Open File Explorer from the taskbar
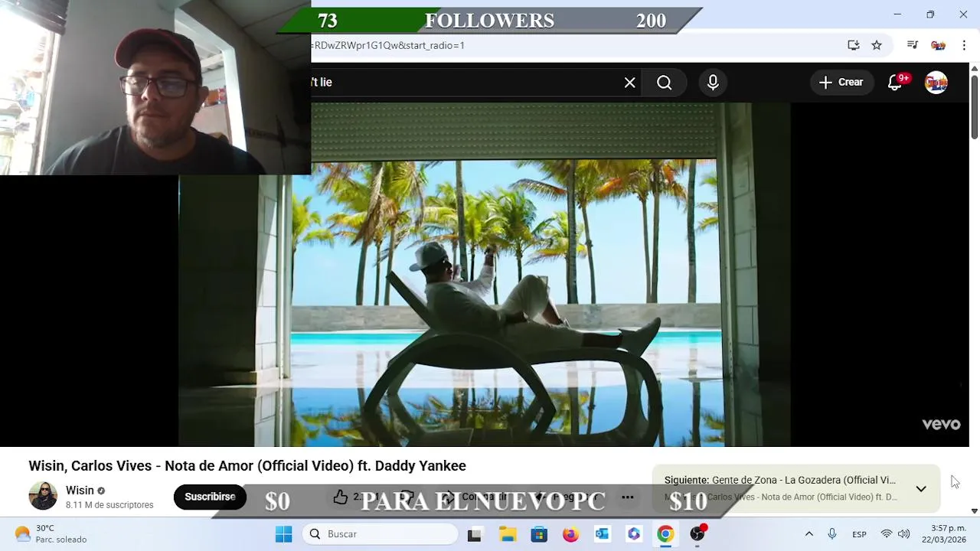 tap(508, 534)
